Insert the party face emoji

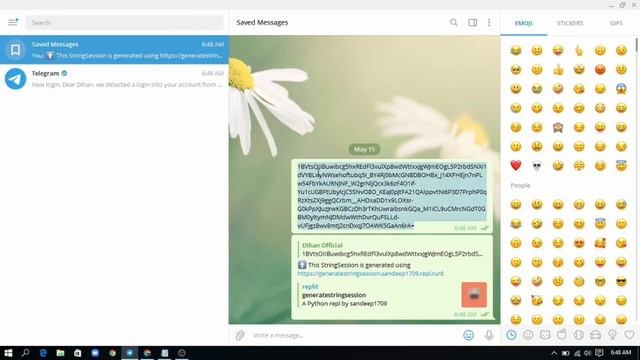537,300
